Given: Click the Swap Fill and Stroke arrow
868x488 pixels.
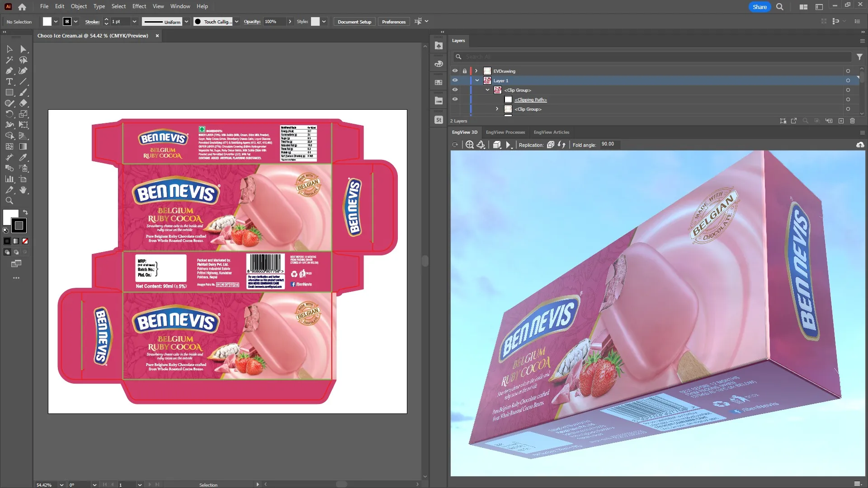Looking at the screenshot, I should 25,212.
